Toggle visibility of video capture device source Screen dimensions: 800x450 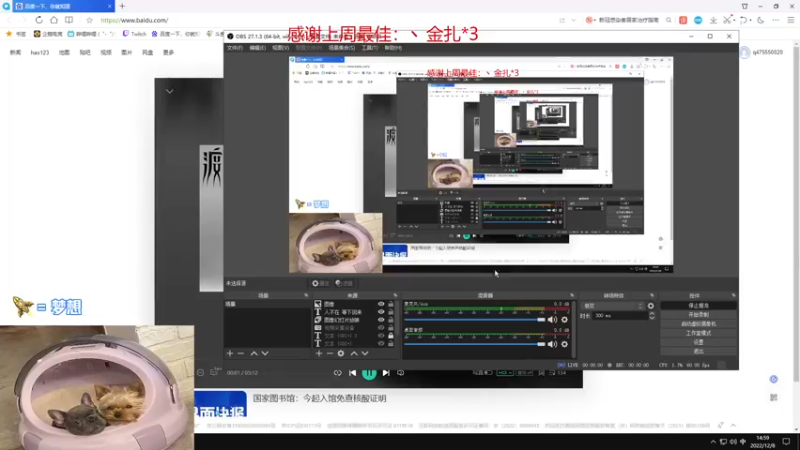pos(381,328)
